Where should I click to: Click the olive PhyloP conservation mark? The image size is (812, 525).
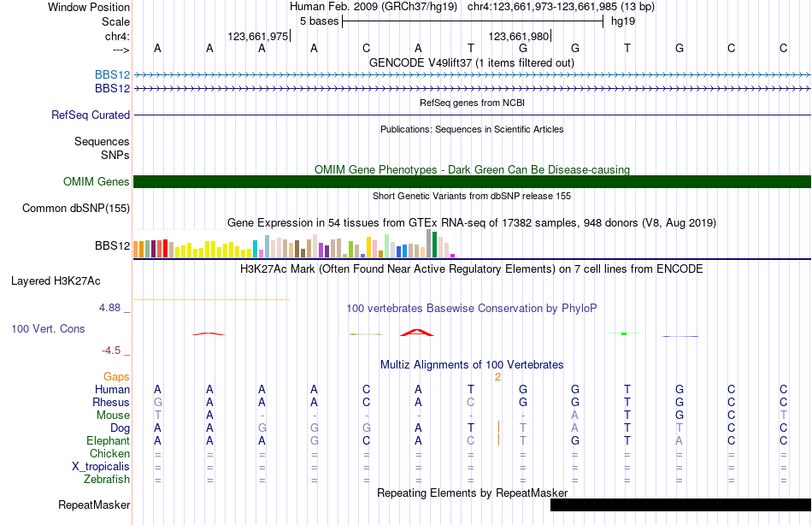click(366, 334)
